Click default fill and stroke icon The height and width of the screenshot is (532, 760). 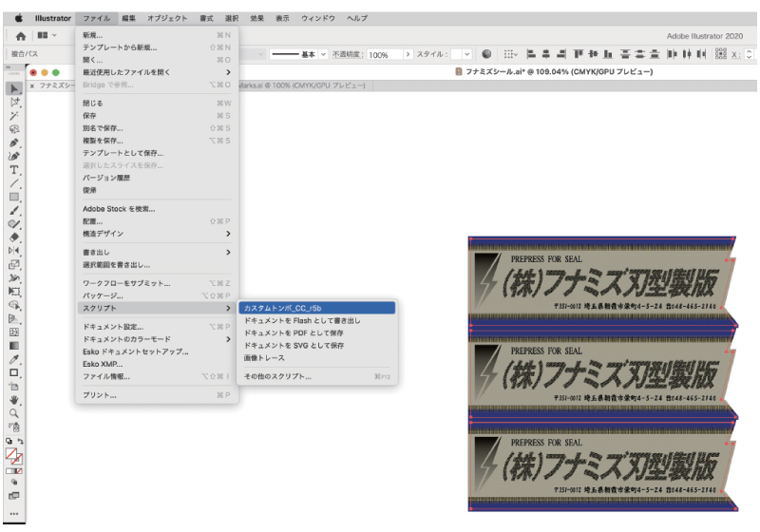pyautogui.click(x=9, y=441)
